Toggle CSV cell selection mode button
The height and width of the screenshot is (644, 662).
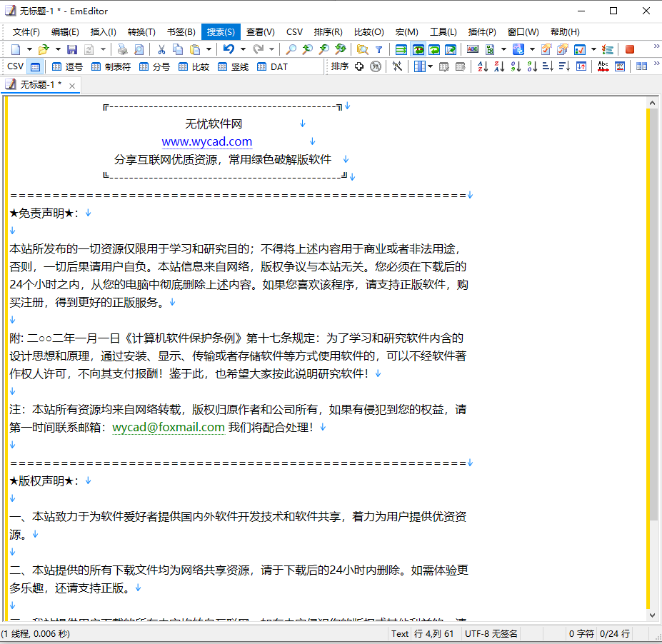click(x=35, y=66)
